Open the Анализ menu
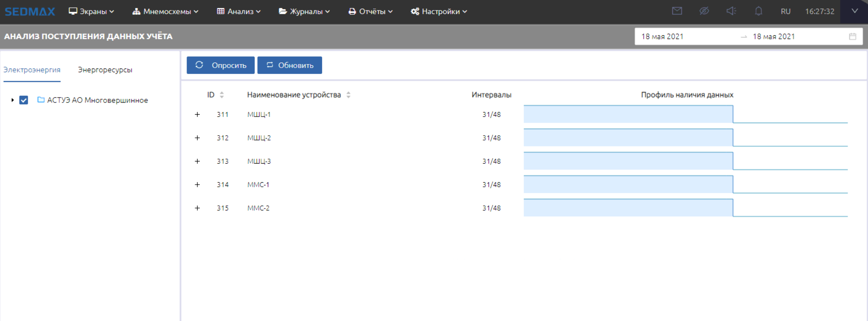Screen dimensions: 868x321 [239, 12]
